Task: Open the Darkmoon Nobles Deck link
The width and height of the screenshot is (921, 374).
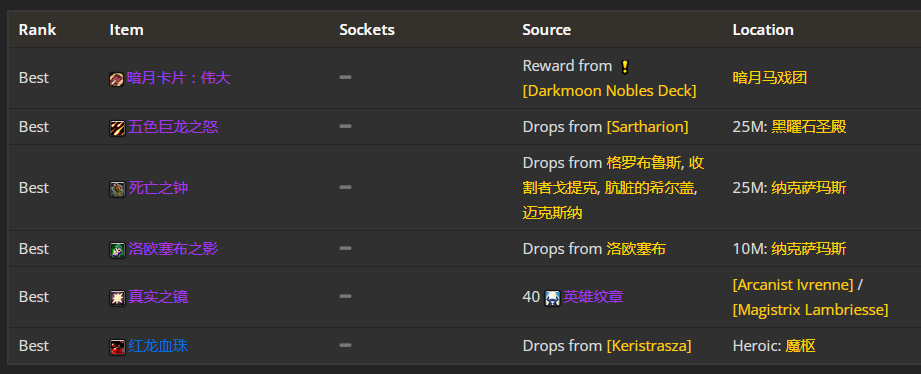Action: [x=609, y=91]
